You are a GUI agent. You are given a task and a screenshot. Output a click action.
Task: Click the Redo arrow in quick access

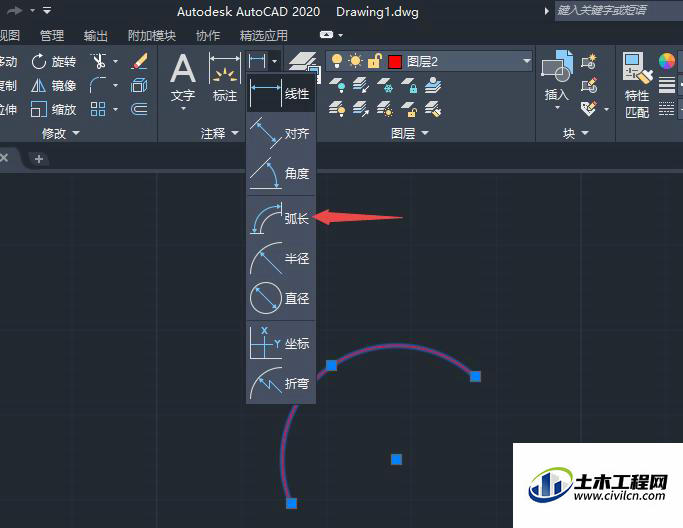click(15, 10)
